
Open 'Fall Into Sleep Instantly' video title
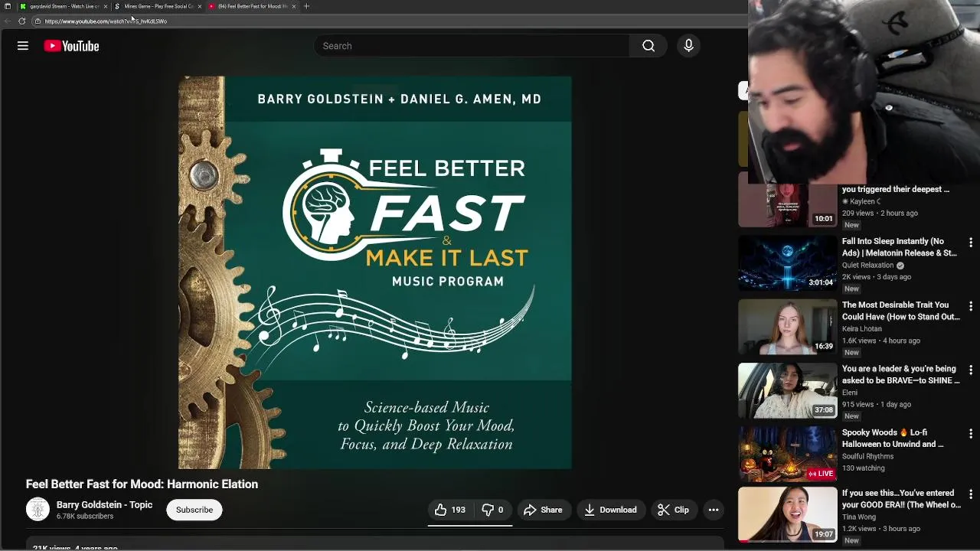899,247
